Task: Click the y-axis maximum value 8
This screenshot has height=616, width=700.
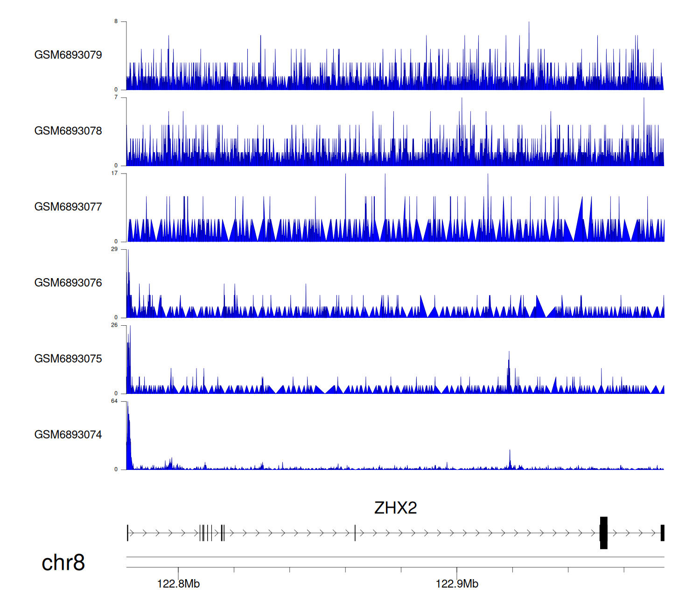Action: [116, 21]
